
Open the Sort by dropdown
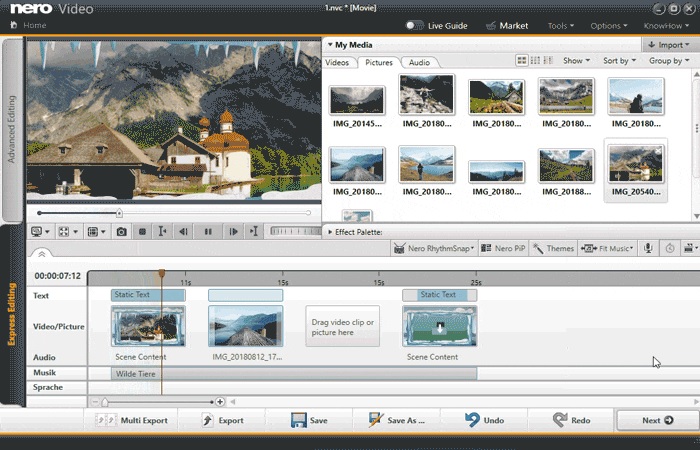(x=616, y=61)
